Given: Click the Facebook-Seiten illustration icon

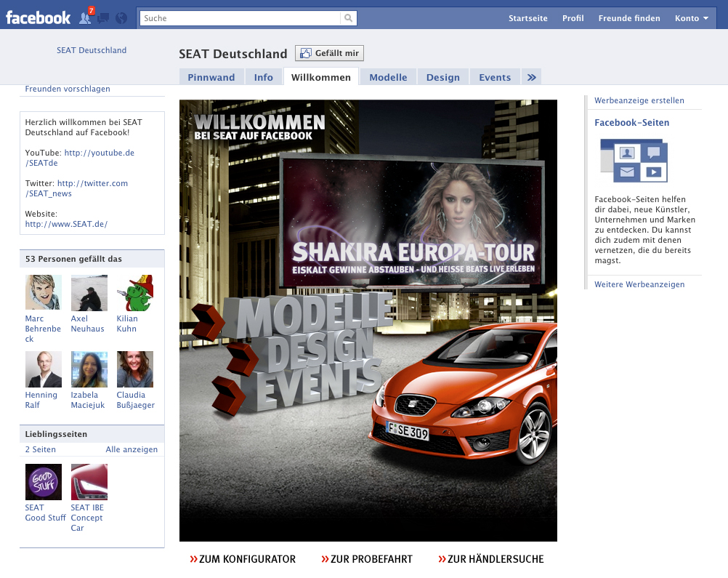Looking at the screenshot, I should pos(634,160).
